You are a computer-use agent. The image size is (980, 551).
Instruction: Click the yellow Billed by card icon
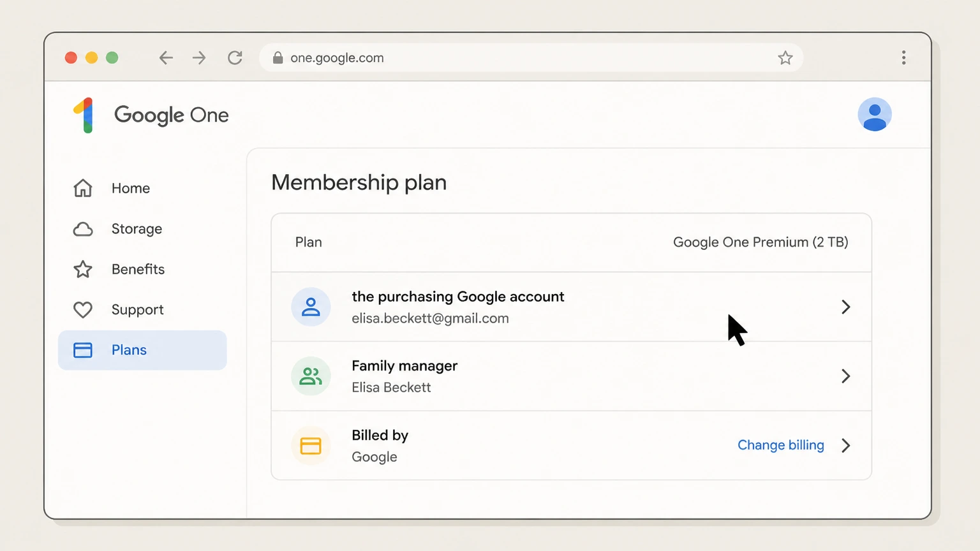tap(311, 446)
